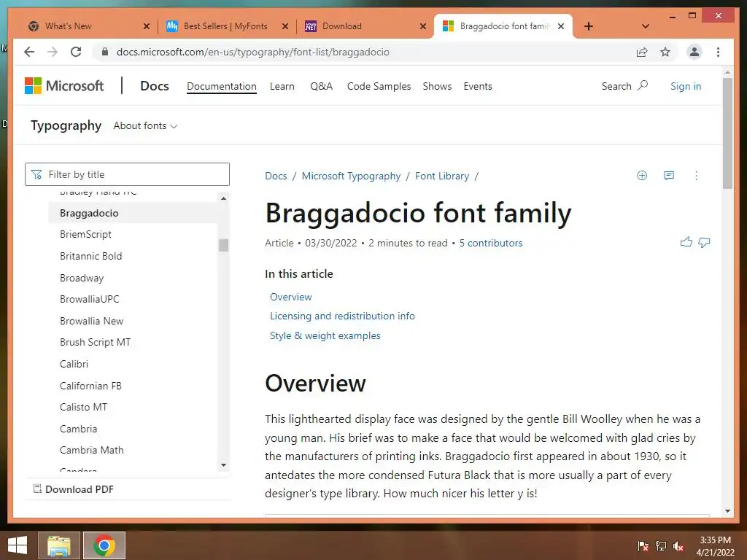The image size is (747, 560).
Task: Open the Chrome profile avatar icon
Action: (694, 52)
